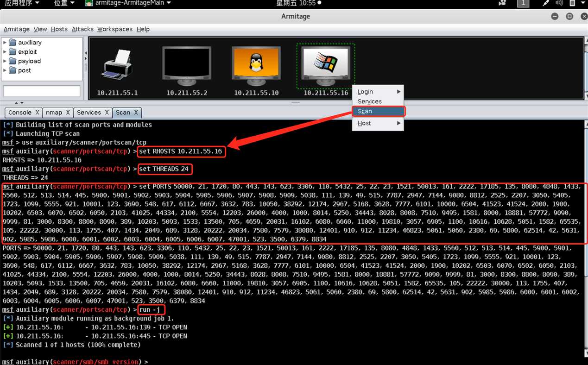Choose Services in the context menu

click(378, 101)
